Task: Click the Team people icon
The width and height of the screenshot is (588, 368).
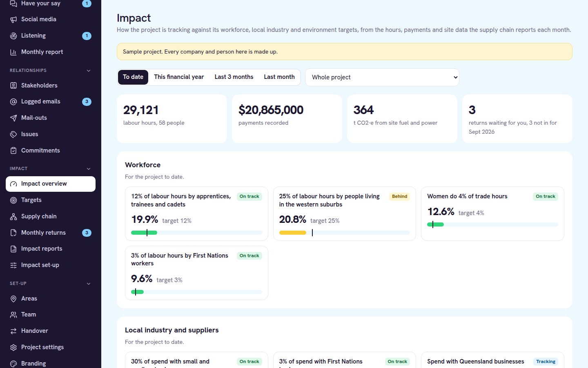Action: pos(13,314)
